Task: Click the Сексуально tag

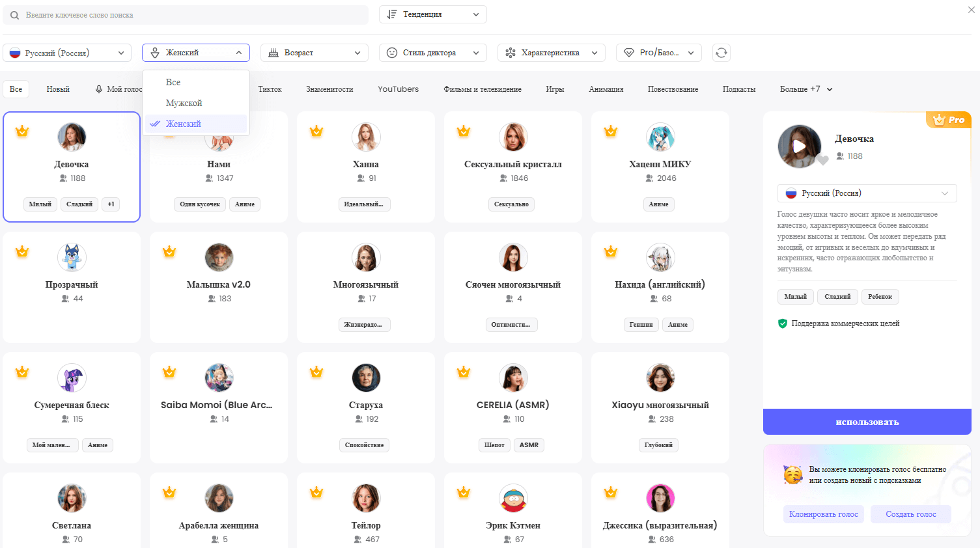Action: (511, 204)
